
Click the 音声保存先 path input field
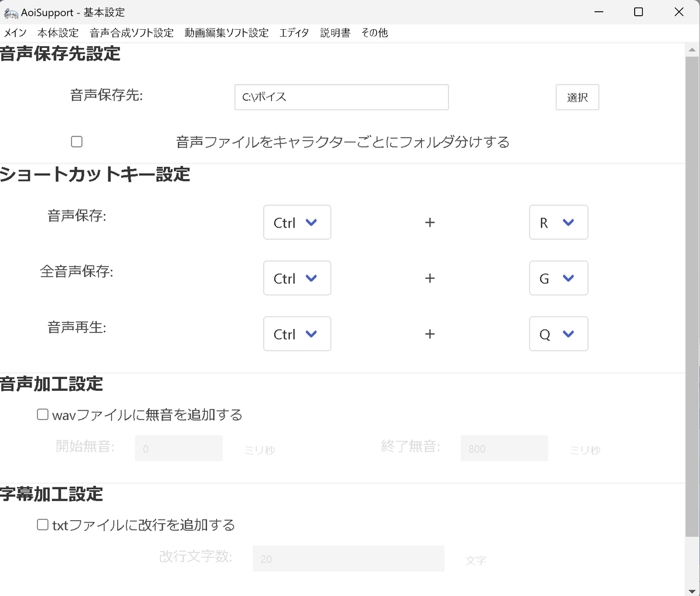[342, 97]
